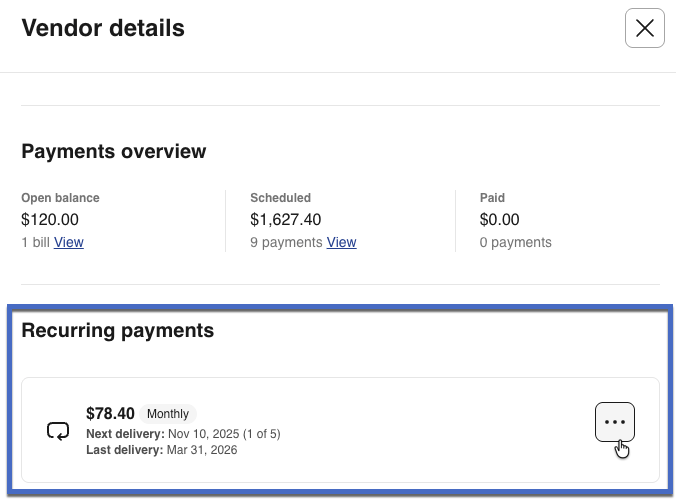Click the Open balance label

pyautogui.click(x=60, y=198)
